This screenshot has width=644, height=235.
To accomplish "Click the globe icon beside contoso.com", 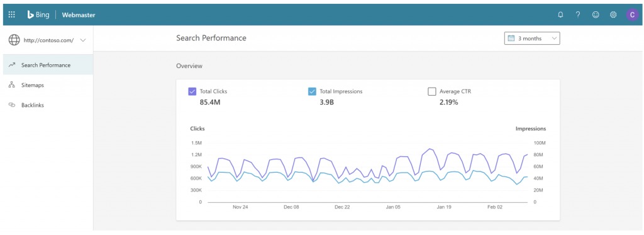I will (x=14, y=40).
